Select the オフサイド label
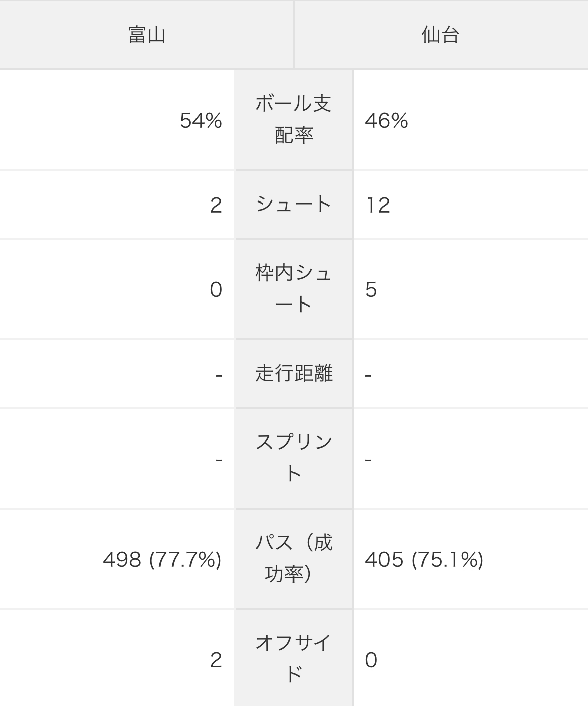Image resolution: width=588 pixels, height=706 pixels. coord(294,658)
